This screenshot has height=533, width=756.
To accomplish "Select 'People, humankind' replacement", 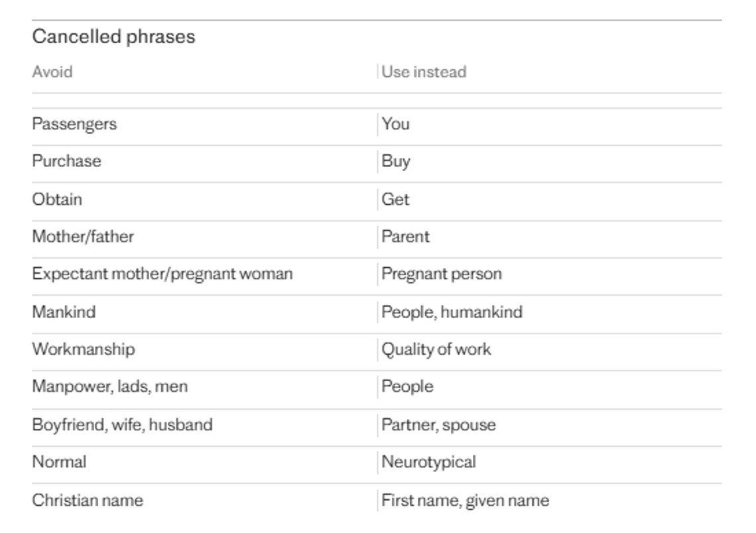I will pos(452,312).
